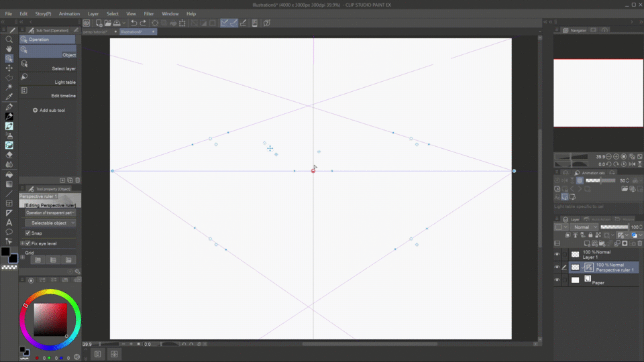Expand the Grid property options
Image resolution: width=644 pixels, height=362 pixels.
coord(23,257)
